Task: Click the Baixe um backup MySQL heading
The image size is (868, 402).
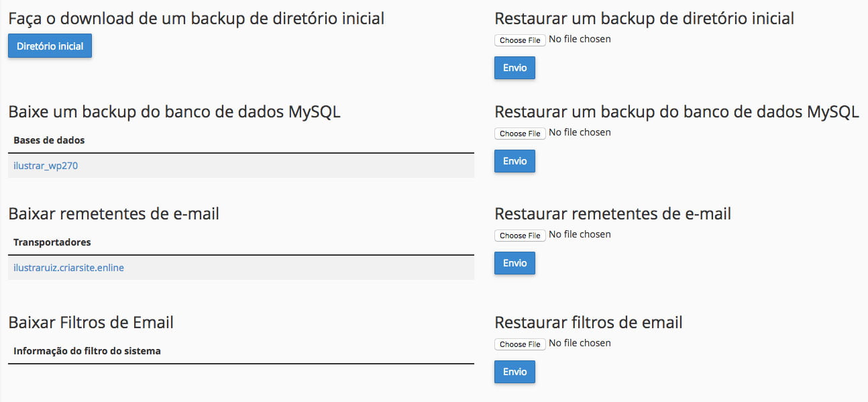Action: (174, 111)
